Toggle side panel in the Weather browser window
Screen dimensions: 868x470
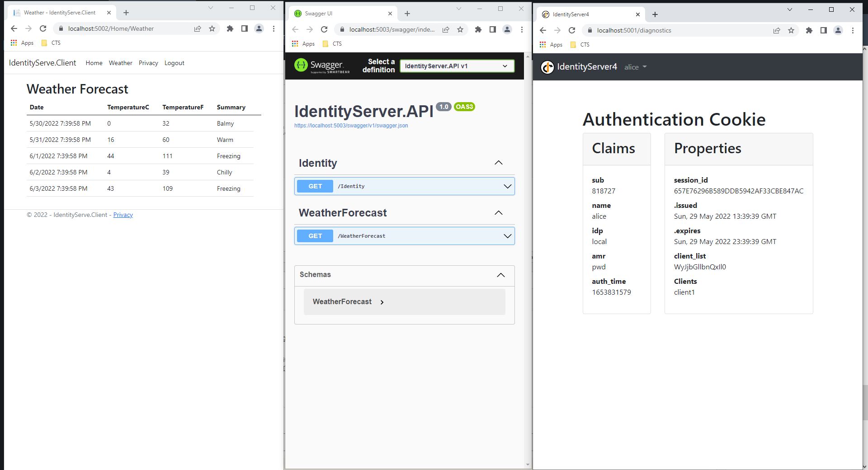(x=245, y=28)
